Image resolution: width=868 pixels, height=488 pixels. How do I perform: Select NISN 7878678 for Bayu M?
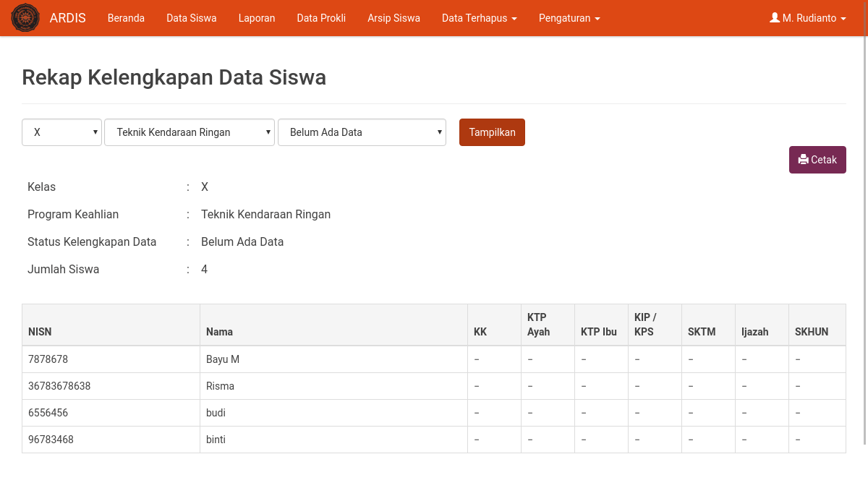coord(48,359)
